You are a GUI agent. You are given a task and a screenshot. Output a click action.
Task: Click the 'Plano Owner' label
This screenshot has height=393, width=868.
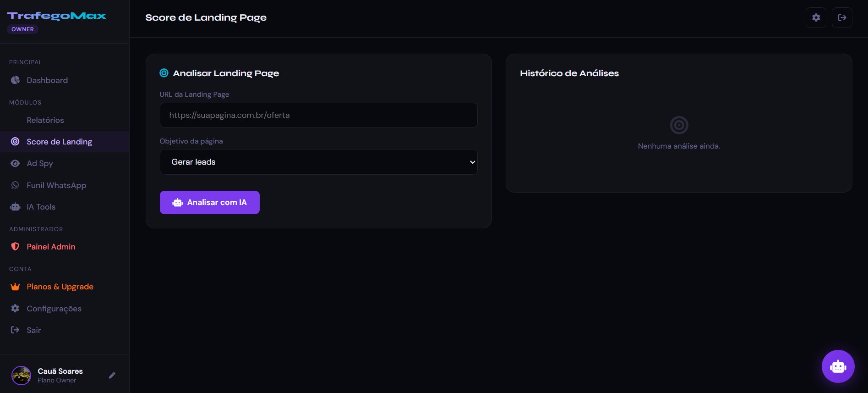(57, 380)
